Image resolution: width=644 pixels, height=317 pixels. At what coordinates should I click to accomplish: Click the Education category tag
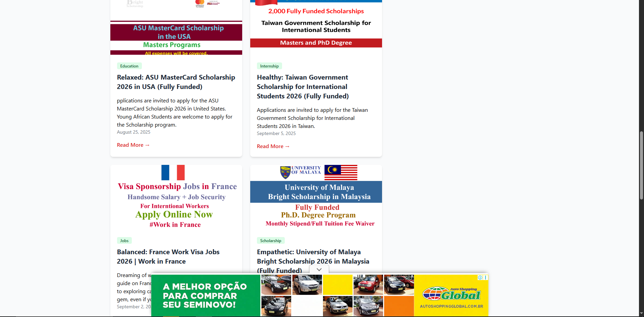click(129, 66)
